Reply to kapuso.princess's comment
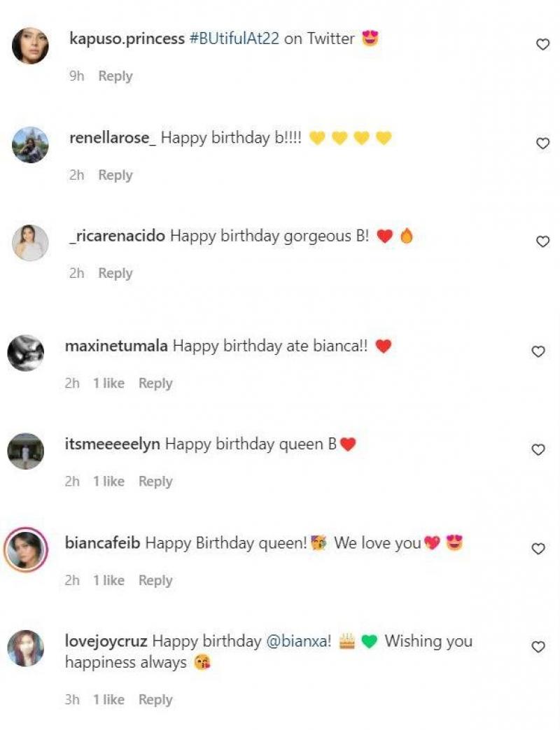Viewport: 560px width, 730px height. 115,76
